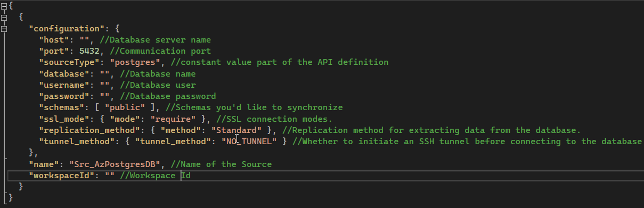Click the comment //Communication port
Screen dimensions: 644x208
click(160, 51)
